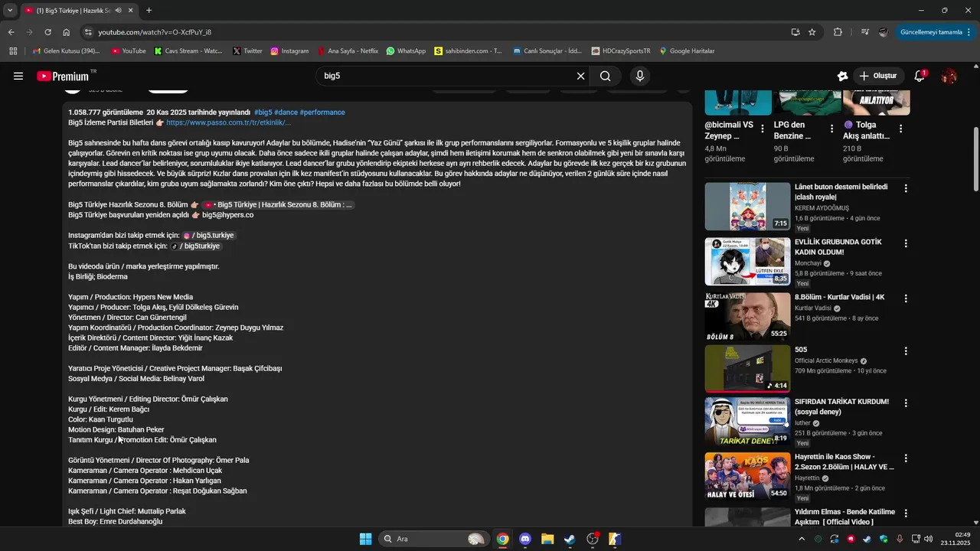The image size is (980, 551).
Task: Bookmark this page with star icon
Action: pos(812,32)
